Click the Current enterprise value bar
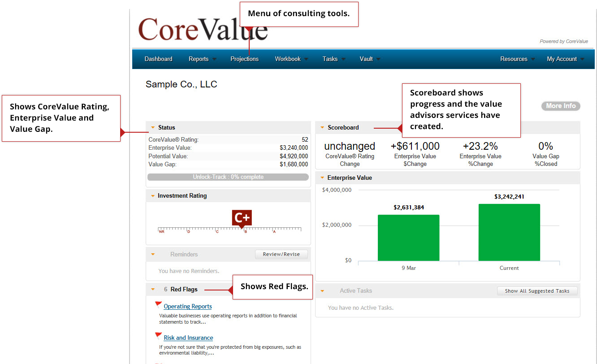 [x=509, y=232]
